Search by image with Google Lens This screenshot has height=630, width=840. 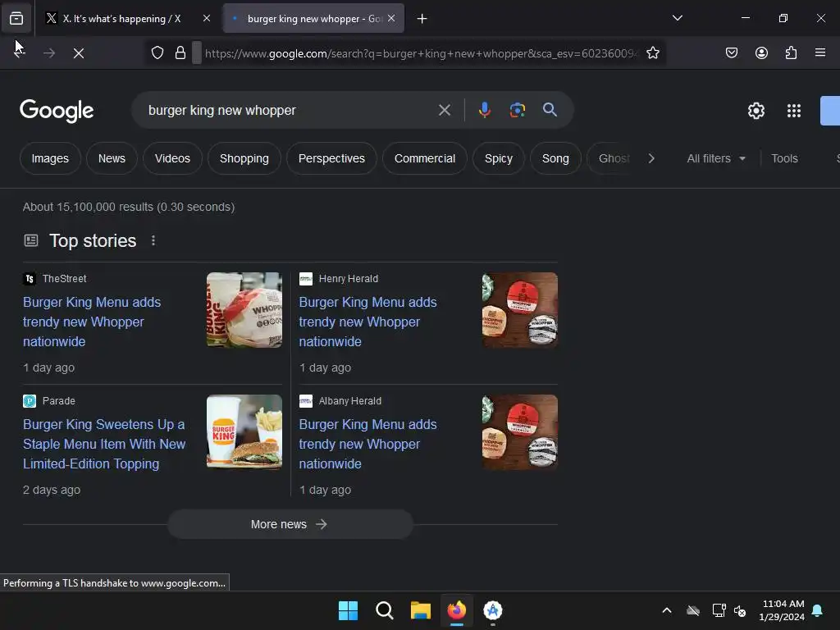pos(517,111)
